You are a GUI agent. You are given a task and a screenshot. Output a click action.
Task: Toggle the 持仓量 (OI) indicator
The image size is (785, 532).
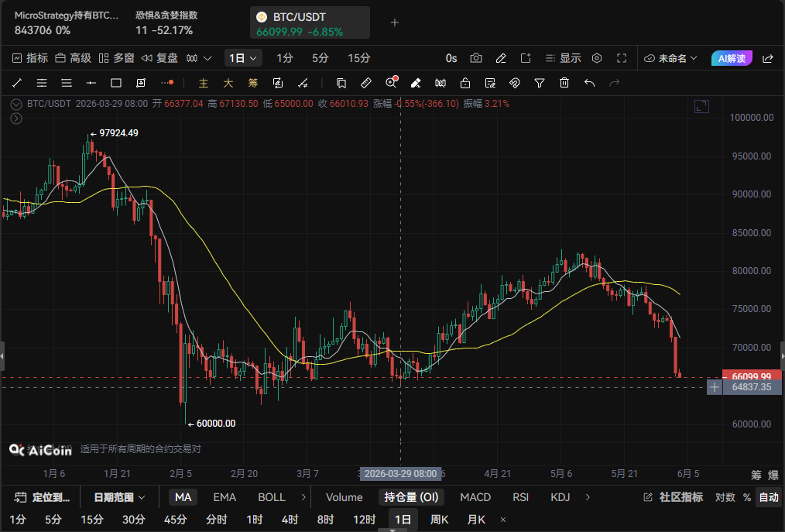point(411,497)
